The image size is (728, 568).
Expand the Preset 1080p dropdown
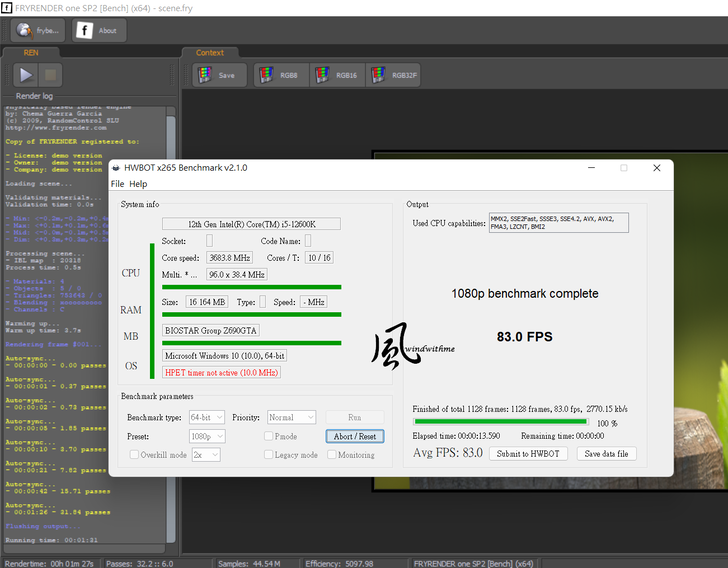click(207, 436)
